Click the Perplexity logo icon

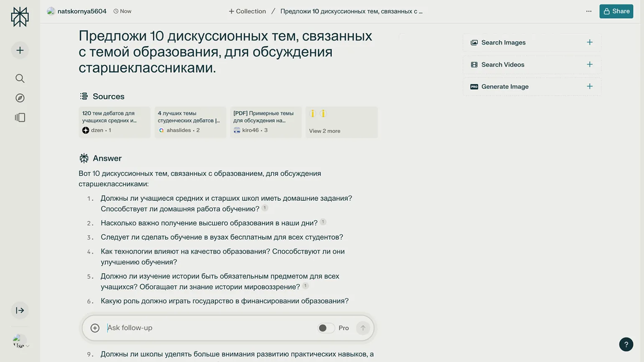[20, 17]
